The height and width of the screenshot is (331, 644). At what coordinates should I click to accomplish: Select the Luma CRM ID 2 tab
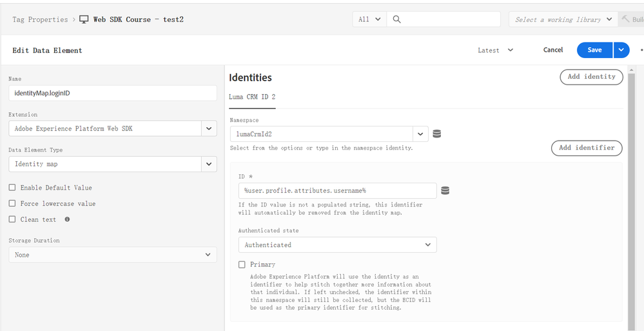pos(252,97)
